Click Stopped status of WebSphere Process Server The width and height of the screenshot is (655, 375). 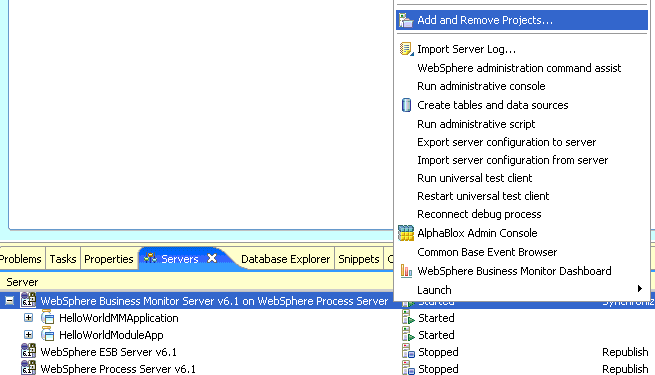click(438, 369)
